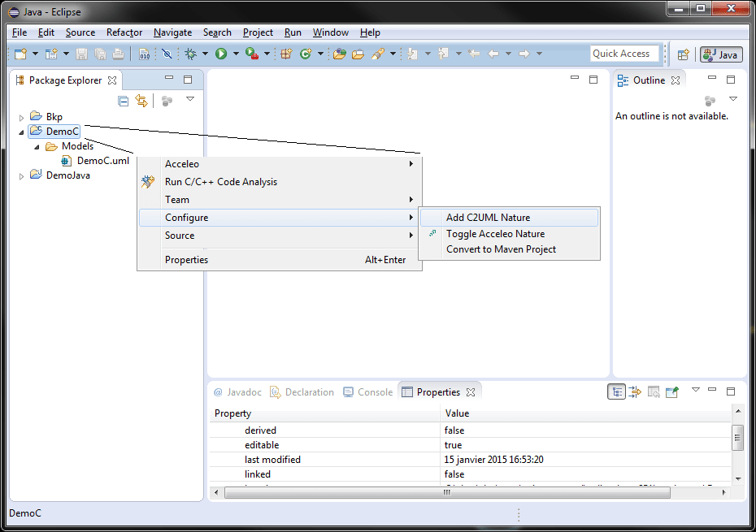Switch to the Console tab
756x532 pixels.
pos(374,391)
